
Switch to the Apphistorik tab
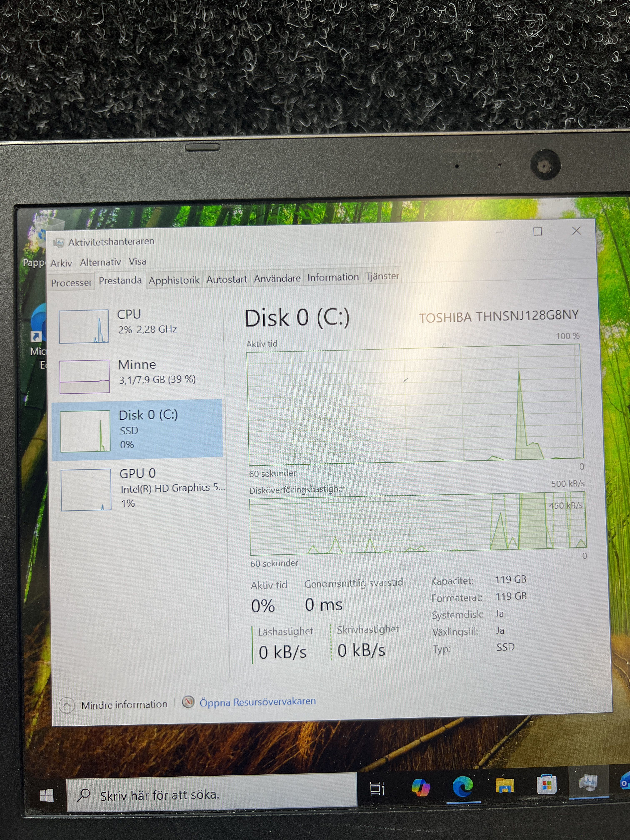[174, 280]
